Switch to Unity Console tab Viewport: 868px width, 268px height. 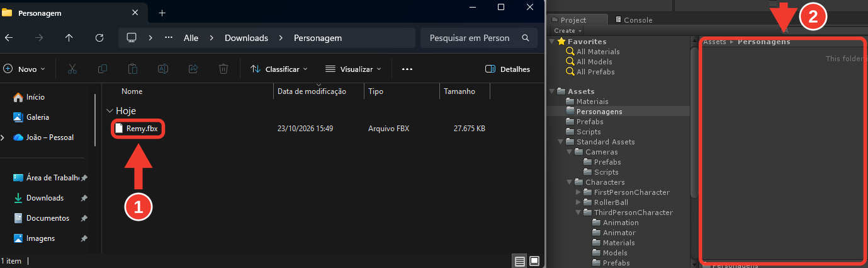point(633,20)
